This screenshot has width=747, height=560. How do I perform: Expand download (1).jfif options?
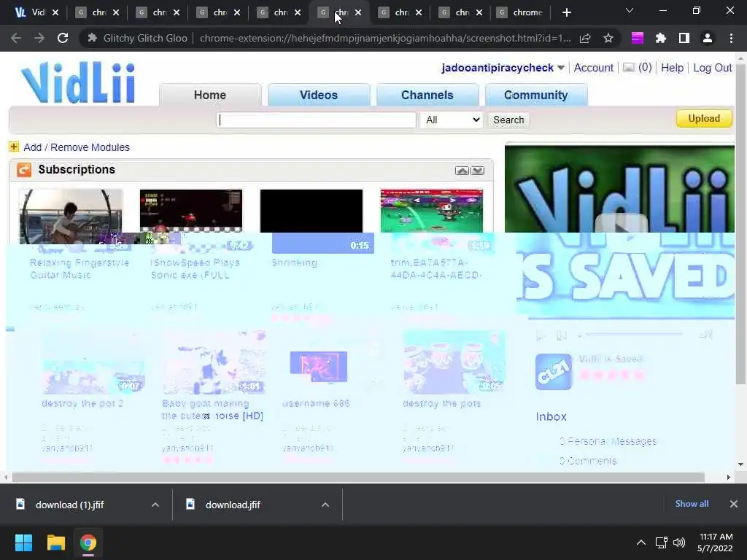(155, 505)
